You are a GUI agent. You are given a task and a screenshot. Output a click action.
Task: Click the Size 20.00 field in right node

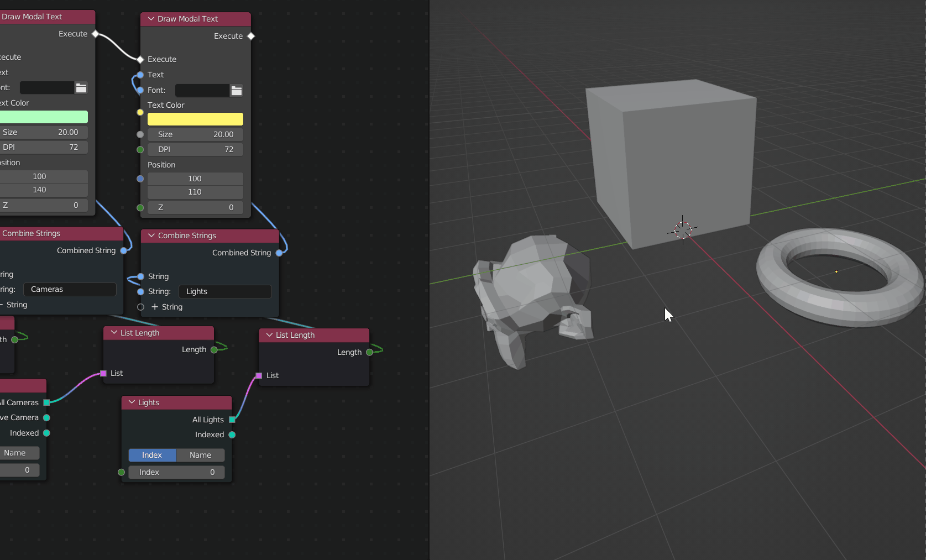click(195, 134)
